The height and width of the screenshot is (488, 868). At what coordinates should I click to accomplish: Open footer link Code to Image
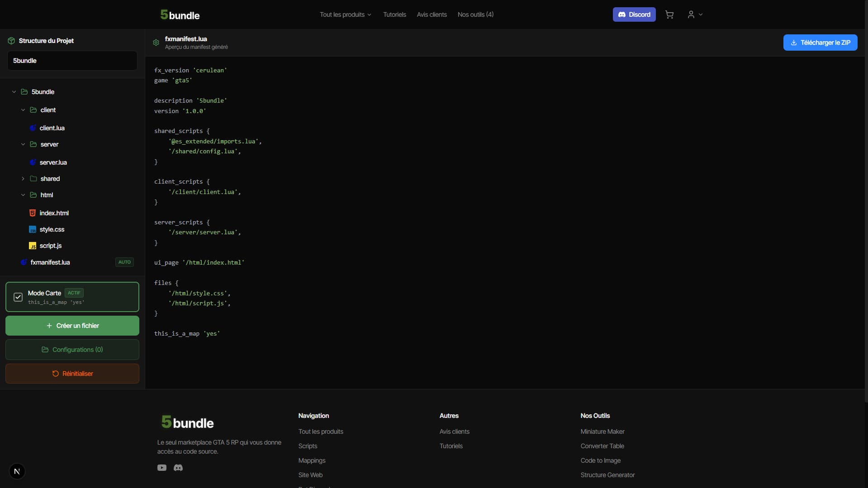click(x=600, y=460)
